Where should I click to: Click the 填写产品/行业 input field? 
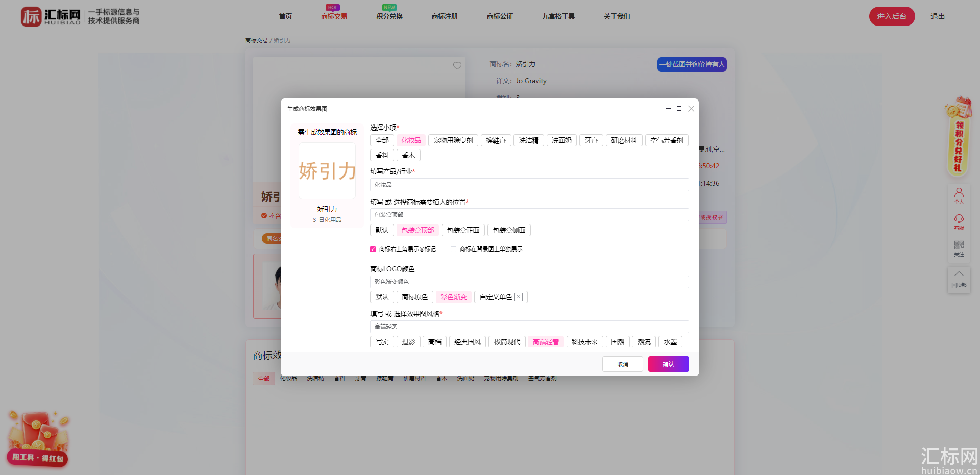coord(529,185)
